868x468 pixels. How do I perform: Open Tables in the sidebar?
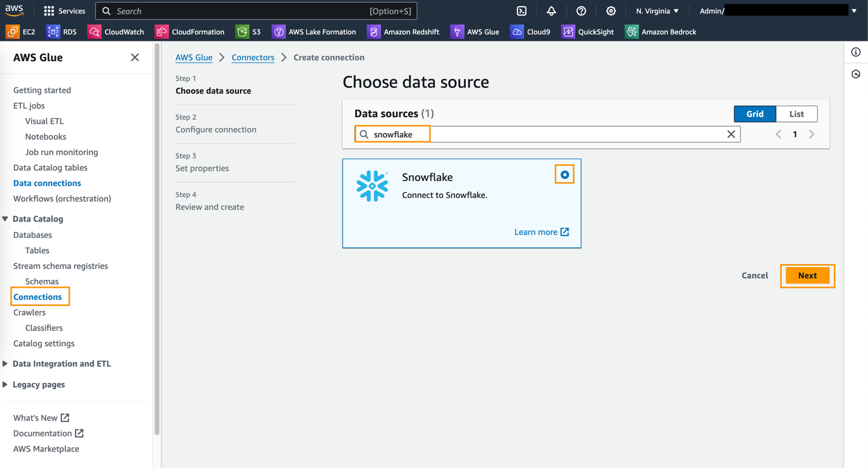[37, 251]
